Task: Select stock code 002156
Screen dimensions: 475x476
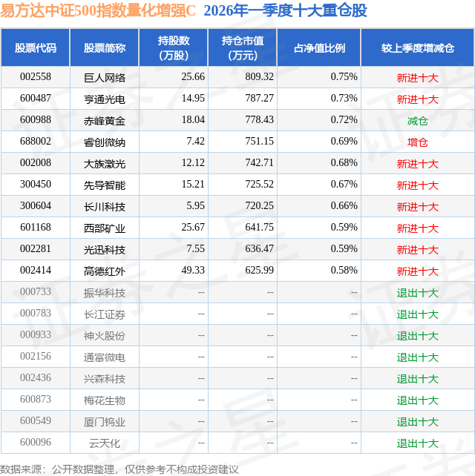Action: pyautogui.click(x=36, y=357)
